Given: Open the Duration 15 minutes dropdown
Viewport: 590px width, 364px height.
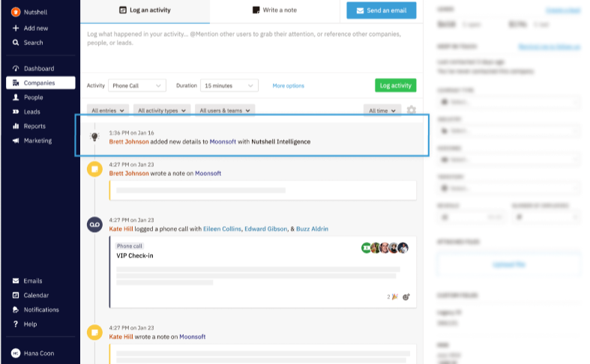Looking at the screenshot, I should (x=229, y=85).
